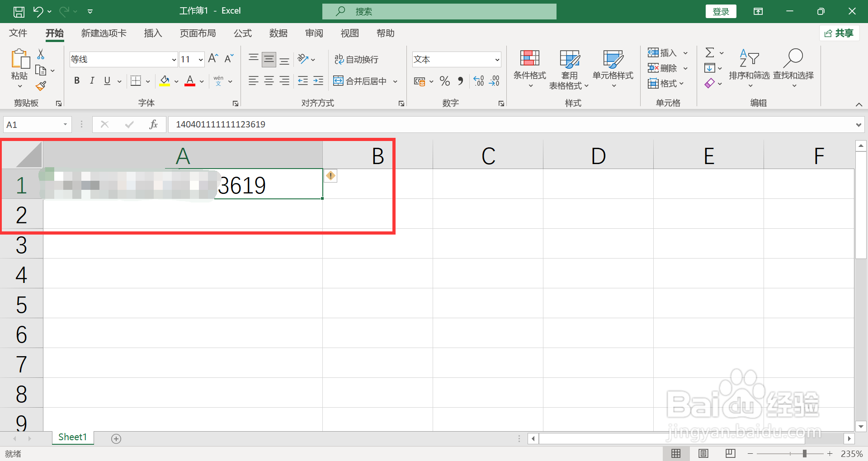Click the Paste clipboard icon
Viewport: 868px width, 461px height.
point(20,59)
